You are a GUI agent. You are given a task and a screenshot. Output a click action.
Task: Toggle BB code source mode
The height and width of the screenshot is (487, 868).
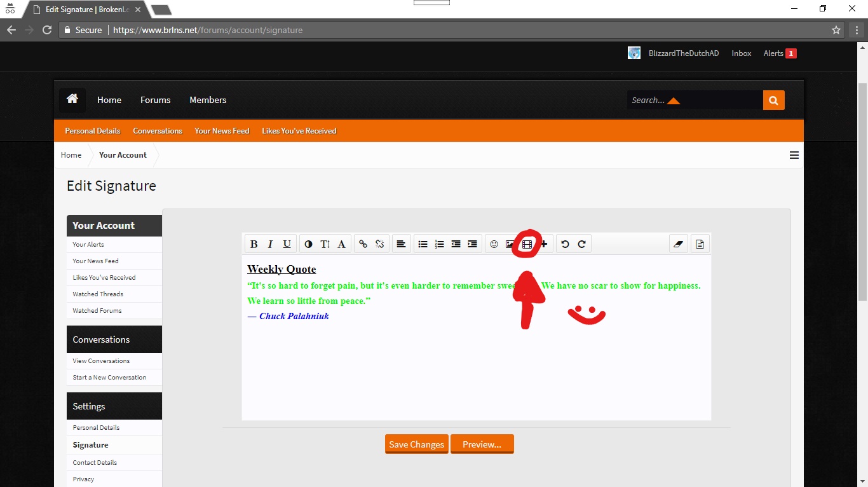click(x=700, y=244)
